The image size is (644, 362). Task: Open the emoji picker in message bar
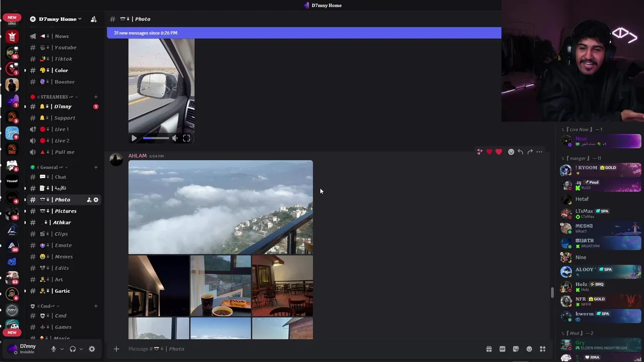[x=529, y=349]
